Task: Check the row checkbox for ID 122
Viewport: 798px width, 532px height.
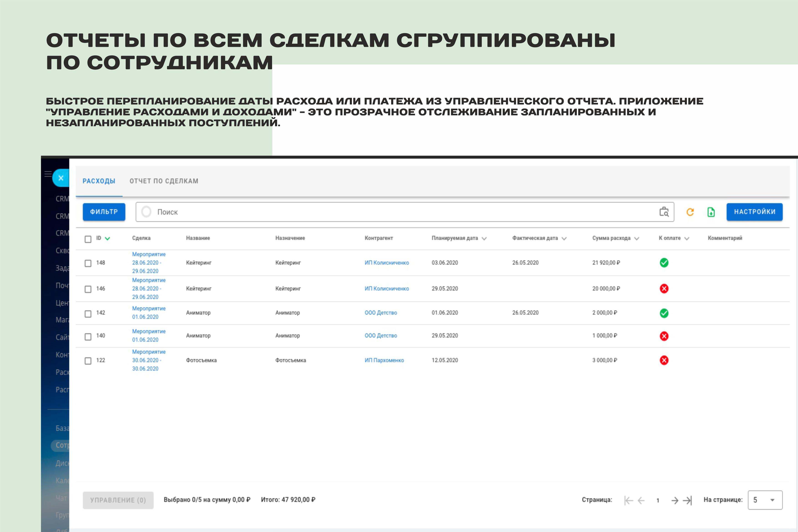Action: coord(88,361)
